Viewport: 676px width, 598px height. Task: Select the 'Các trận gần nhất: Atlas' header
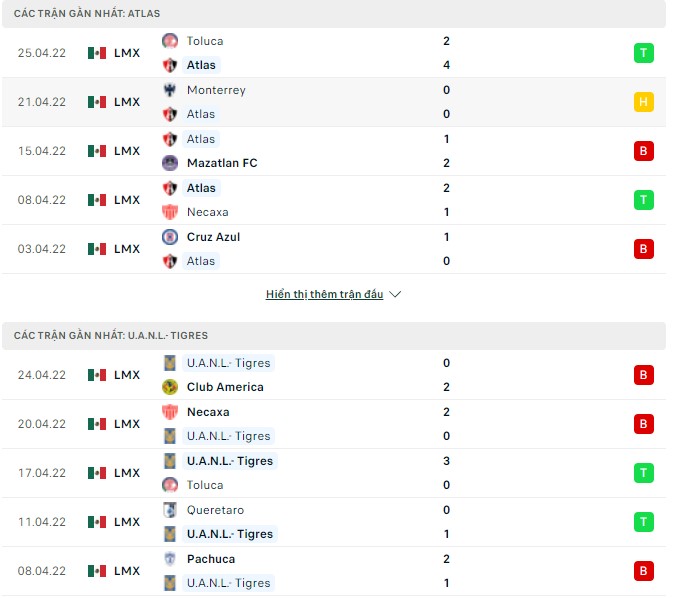coord(87,14)
